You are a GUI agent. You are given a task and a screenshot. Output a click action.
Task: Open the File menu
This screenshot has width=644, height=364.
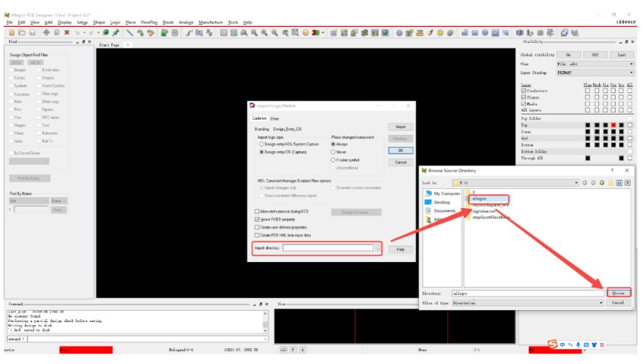point(9,22)
